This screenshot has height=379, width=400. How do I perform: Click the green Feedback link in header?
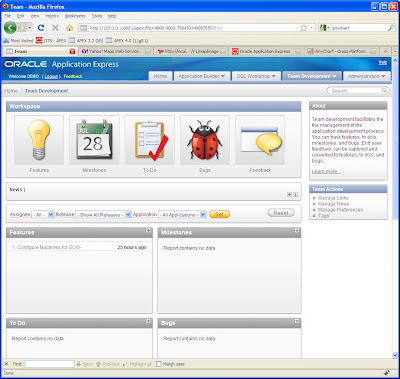point(73,76)
